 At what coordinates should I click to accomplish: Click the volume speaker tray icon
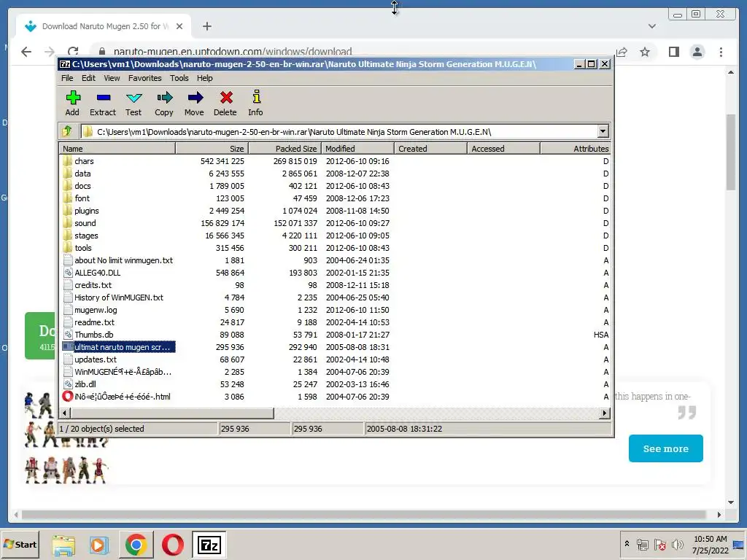point(676,544)
